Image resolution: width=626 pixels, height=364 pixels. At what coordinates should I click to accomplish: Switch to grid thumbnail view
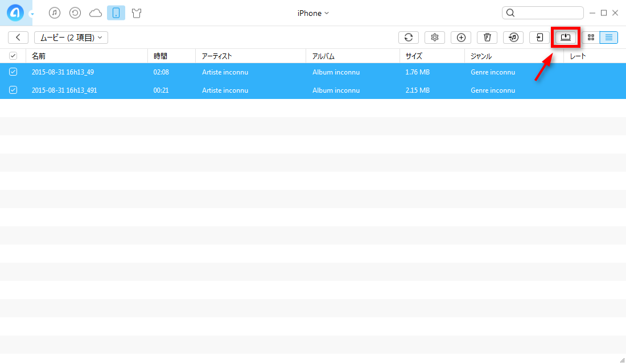[x=591, y=38]
